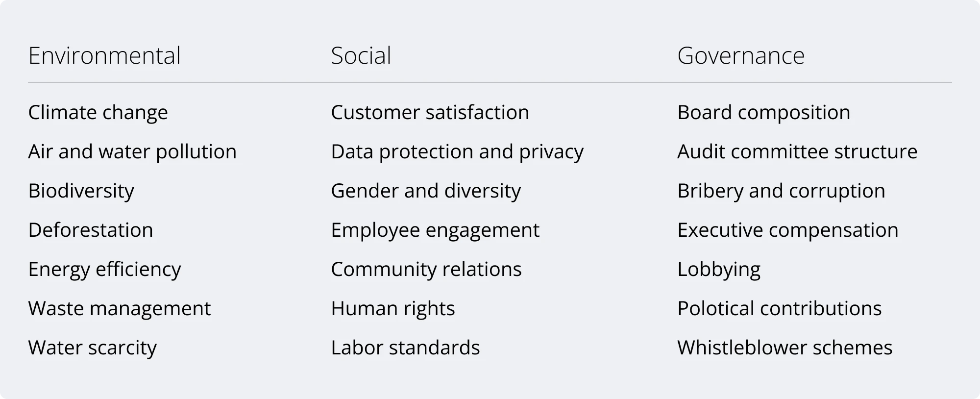Click the Human rights item
Screen dimensions: 980x399
pos(392,308)
